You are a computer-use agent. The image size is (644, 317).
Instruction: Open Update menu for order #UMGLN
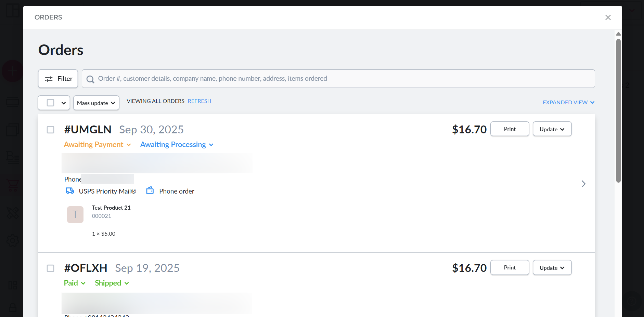552,129
